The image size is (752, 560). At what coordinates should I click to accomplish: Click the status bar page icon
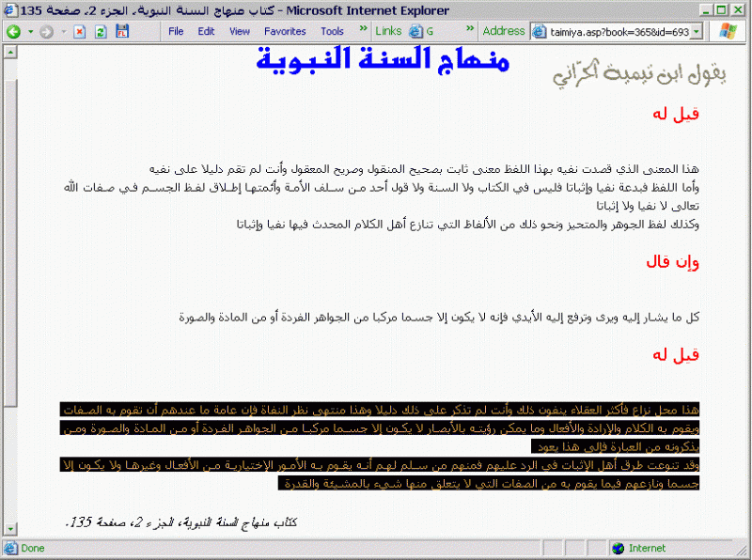[x=10, y=548]
